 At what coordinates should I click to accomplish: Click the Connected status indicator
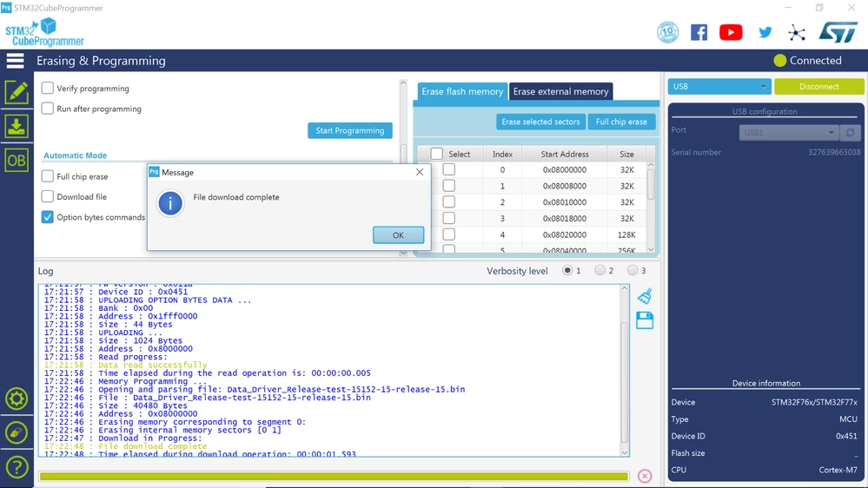pyautogui.click(x=808, y=60)
